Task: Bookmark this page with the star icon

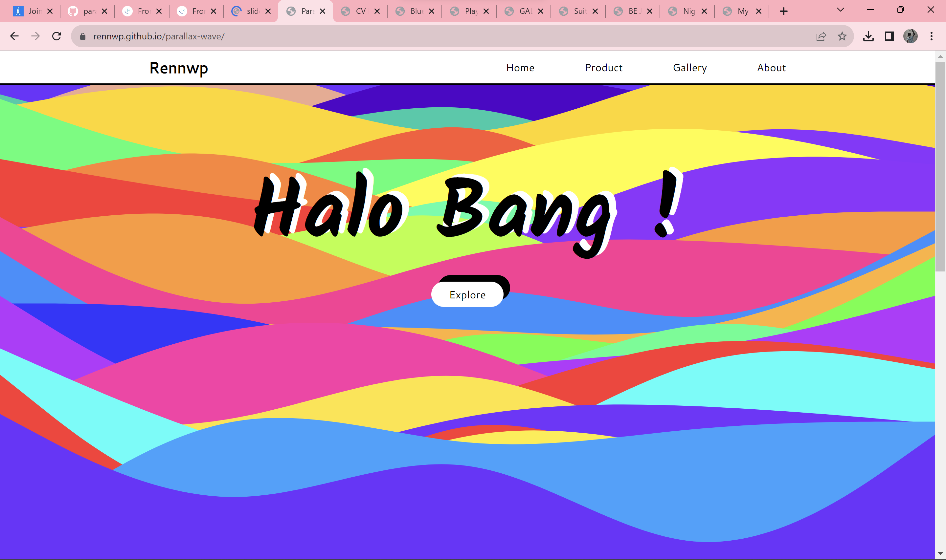Action: tap(842, 36)
